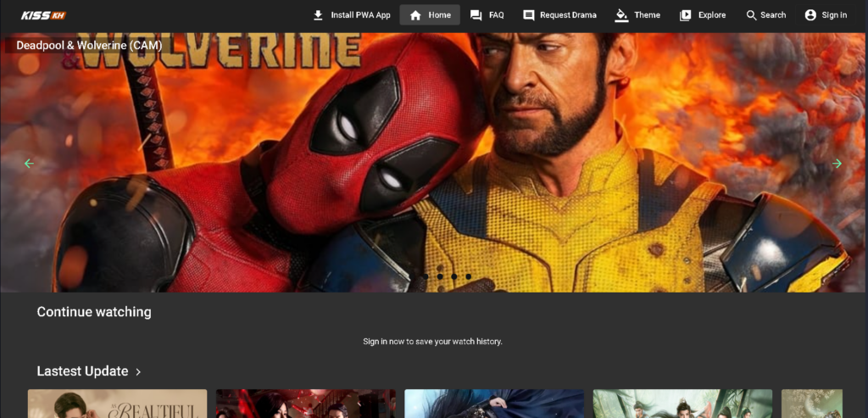868x418 pixels.
Task: Open the Explore section
Action: pos(703,15)
